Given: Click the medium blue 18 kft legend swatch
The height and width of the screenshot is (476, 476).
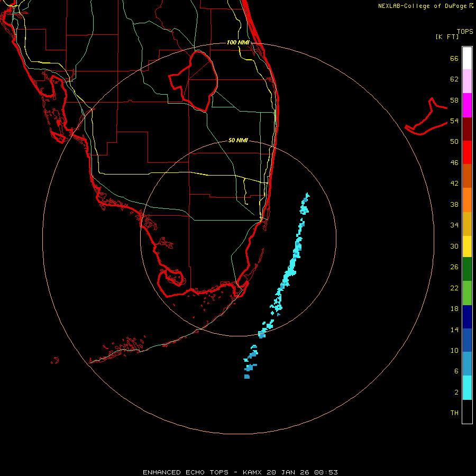Looking at the screenshot, I should pos(467,340).
